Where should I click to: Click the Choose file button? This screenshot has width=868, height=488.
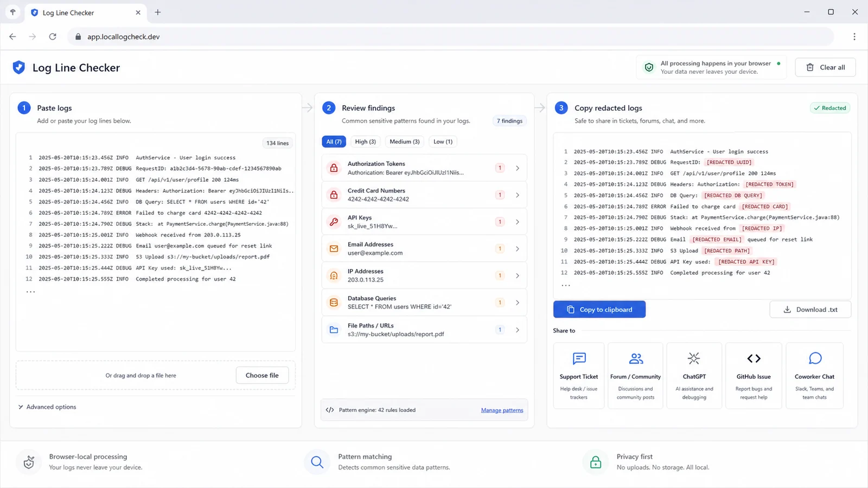tap(262, 375)
